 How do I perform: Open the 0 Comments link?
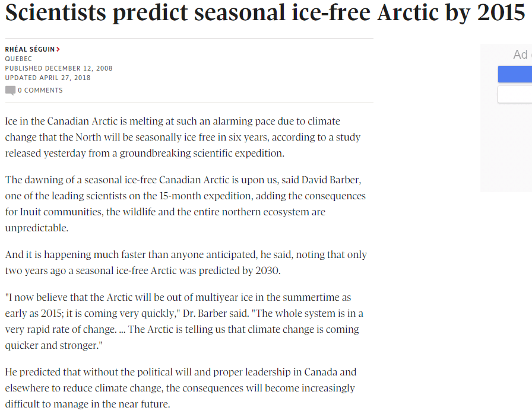click(x=40, y=90)
